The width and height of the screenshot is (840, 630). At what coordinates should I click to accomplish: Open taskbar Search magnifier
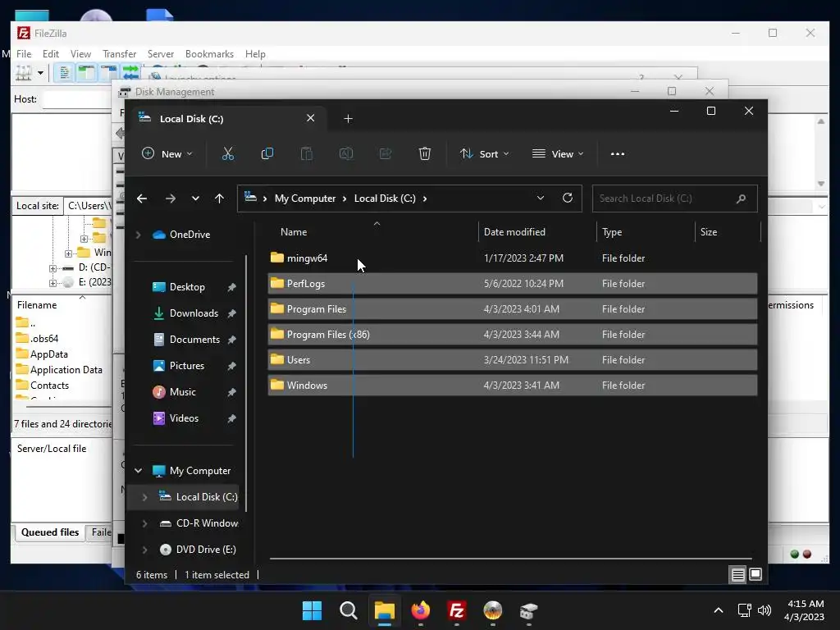click(348, 610)
